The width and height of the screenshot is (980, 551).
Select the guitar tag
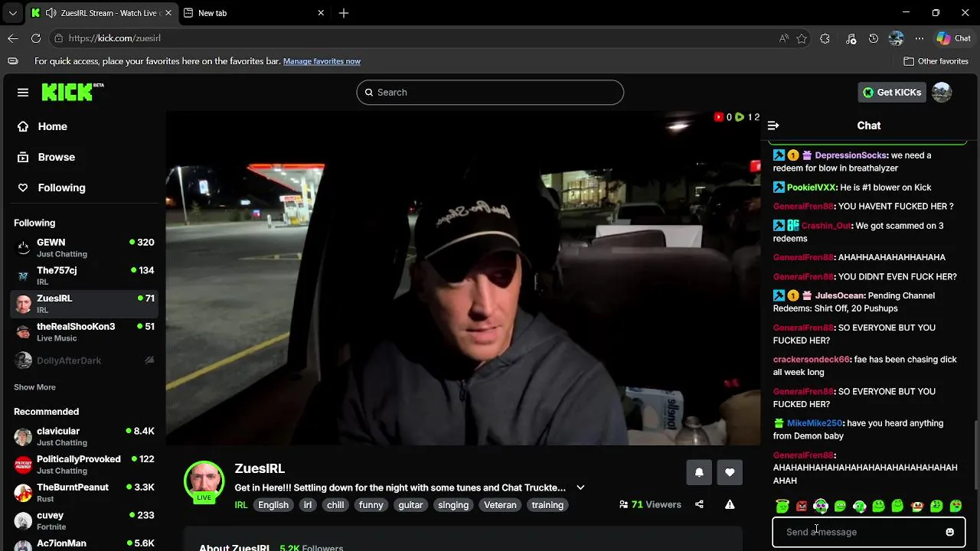(410, 505)
